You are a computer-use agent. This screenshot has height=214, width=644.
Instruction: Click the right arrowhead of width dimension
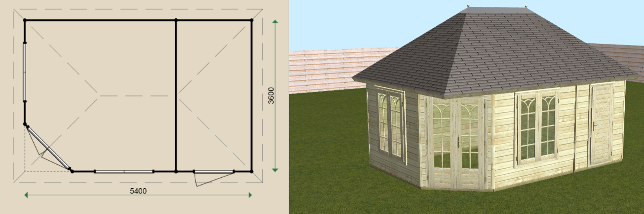click(250, 195)
